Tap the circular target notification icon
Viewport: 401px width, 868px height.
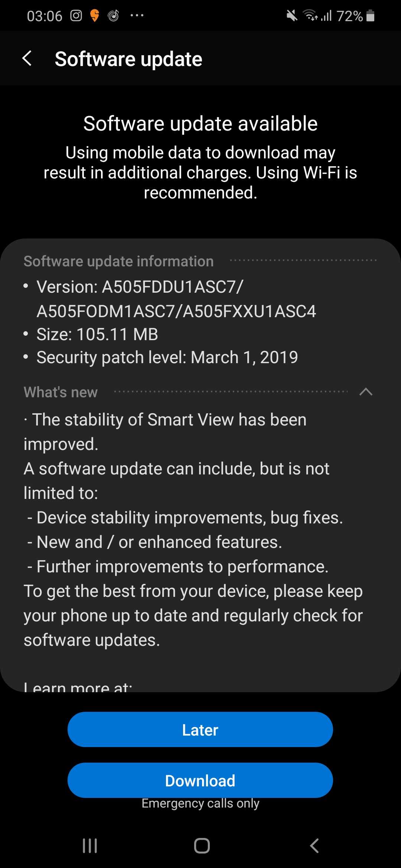click(113, 16)
